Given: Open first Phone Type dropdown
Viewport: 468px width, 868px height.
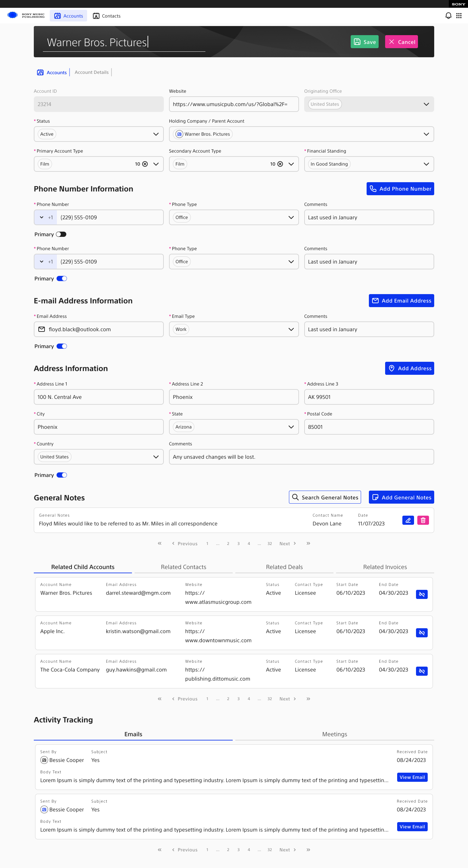Looking at the screenshot, I should [x=234, y=217].
